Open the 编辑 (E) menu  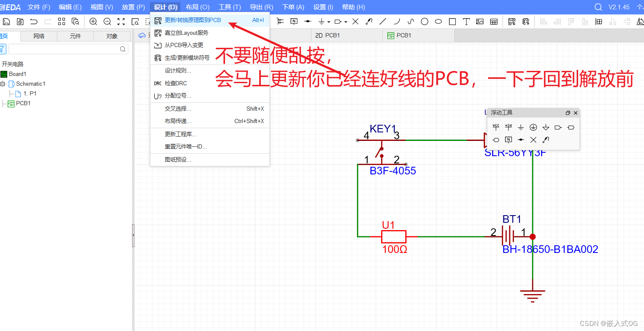coord(70,7)
